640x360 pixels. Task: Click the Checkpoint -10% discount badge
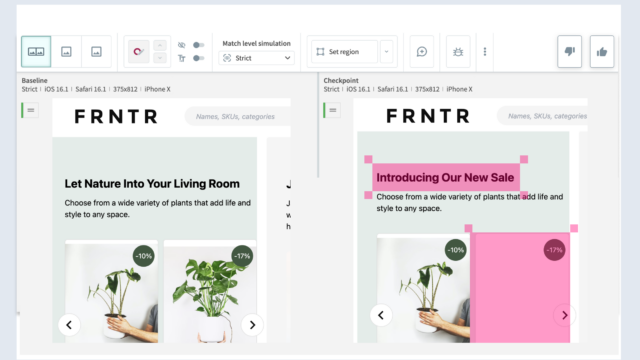click(x=456, y=250)
